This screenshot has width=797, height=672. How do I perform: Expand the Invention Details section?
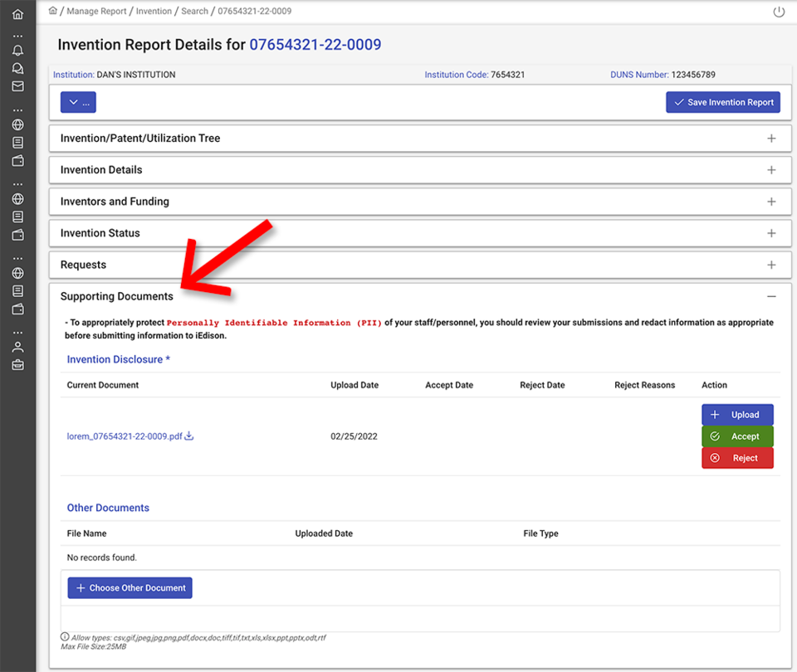771,170
